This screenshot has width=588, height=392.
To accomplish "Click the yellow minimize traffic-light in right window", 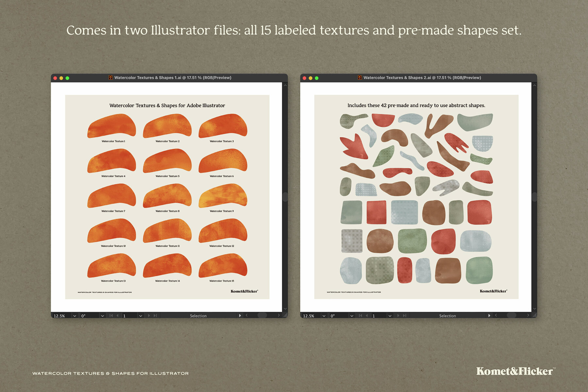I will [x=310, y=77].
